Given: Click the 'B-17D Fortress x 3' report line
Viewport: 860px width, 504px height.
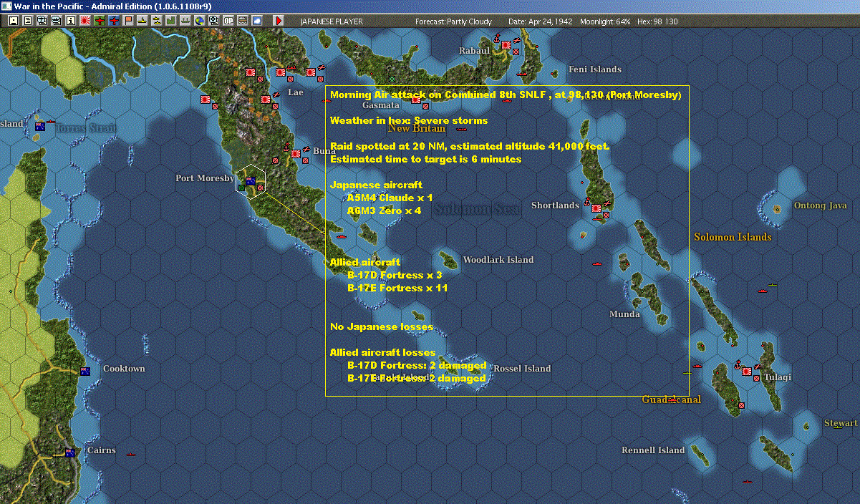Looking at the screenshot, I should [x=395, y=275].
